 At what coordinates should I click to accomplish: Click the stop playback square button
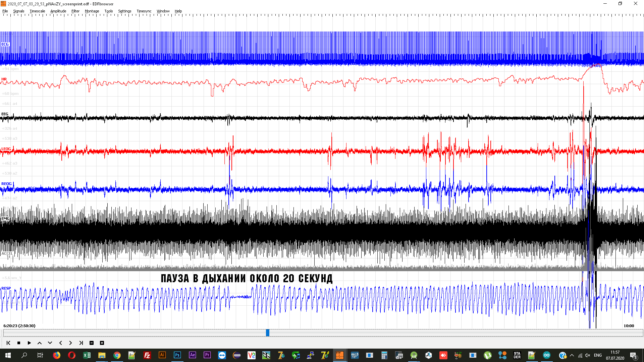pyautogui.click(x=19, y=343)
